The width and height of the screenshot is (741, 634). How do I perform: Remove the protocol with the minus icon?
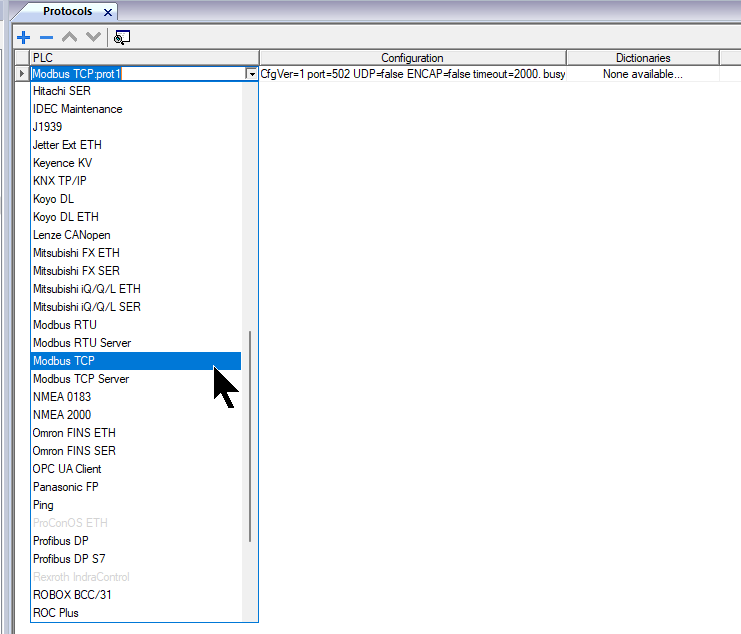click(46, 37)
